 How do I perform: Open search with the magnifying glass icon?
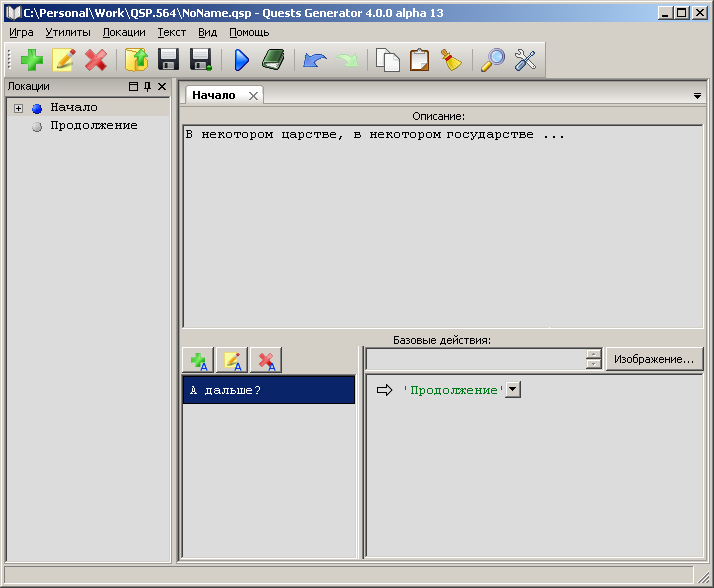click(x=493, y=60)
